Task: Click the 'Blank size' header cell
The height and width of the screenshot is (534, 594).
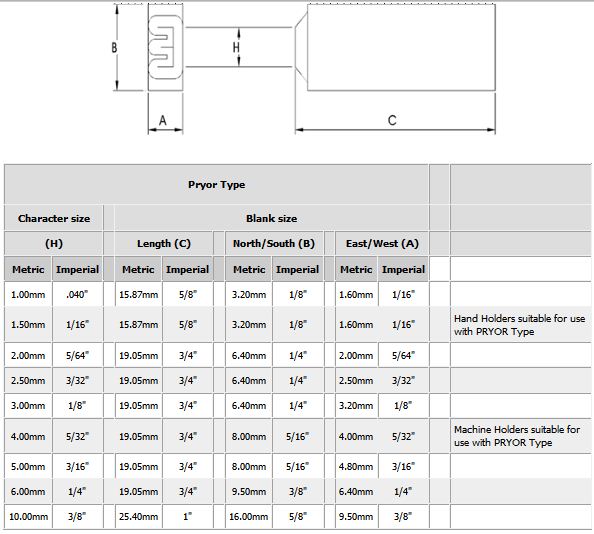Action: (x=271, y=219)
